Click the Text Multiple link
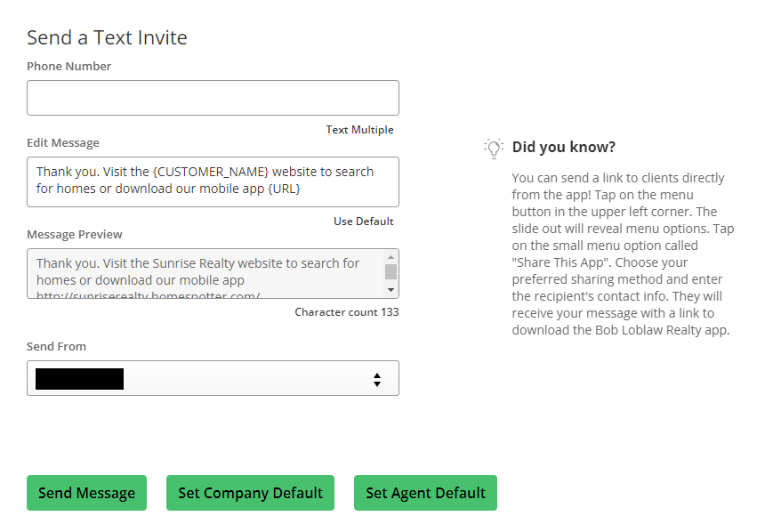 coord(359,130)
